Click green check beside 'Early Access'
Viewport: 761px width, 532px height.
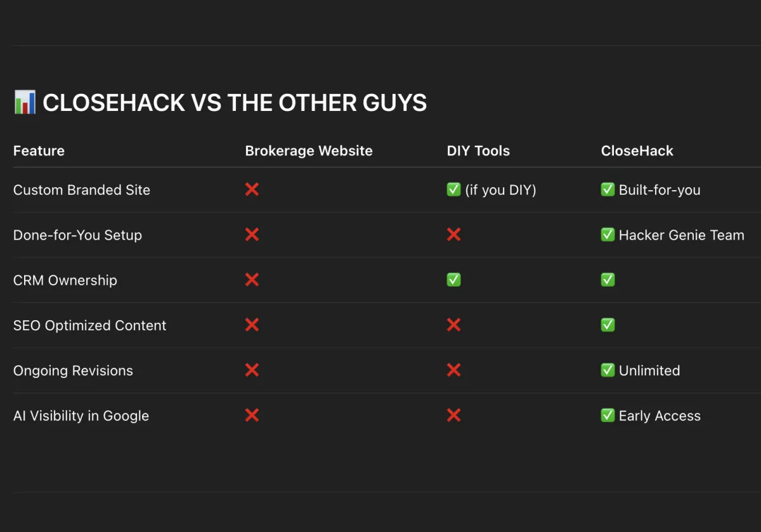coord(608,415)
